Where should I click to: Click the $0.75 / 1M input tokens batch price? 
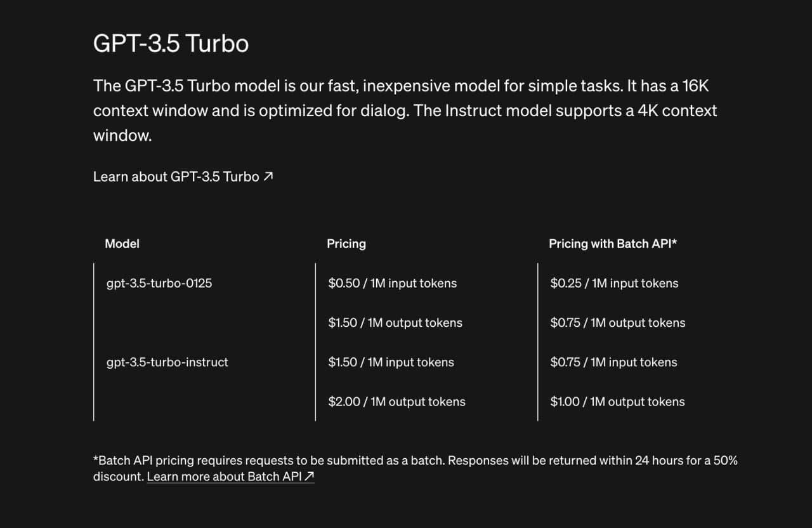613,362
